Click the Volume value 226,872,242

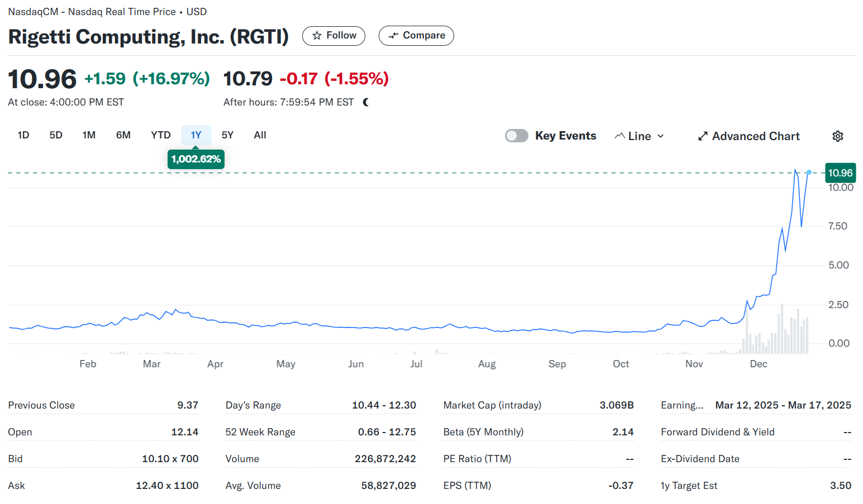coord(385,459)
